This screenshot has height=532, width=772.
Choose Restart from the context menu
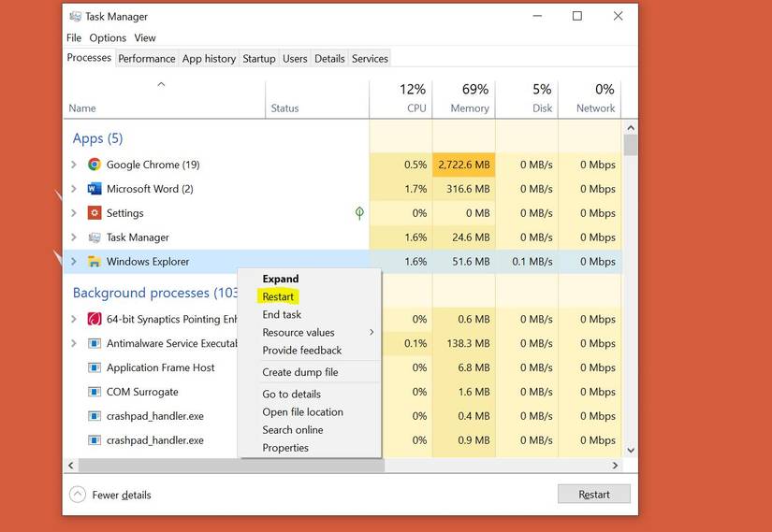(279, 296)
